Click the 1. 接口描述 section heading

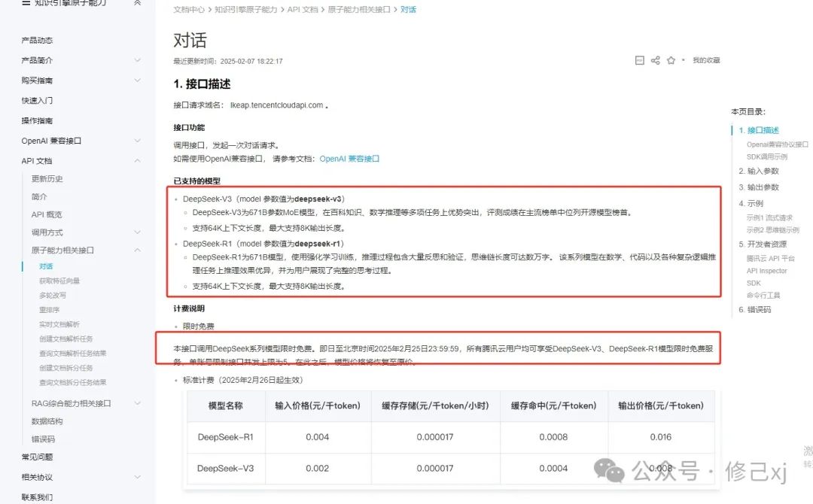(x=202, y=84)
